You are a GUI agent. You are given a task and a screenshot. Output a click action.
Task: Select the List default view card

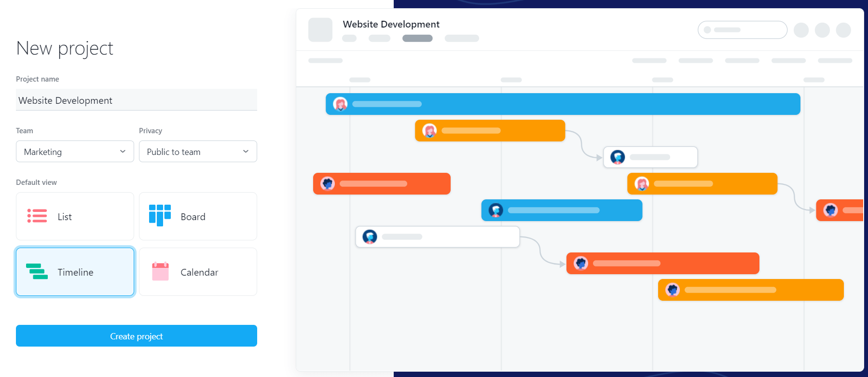(x=75, y=216)
